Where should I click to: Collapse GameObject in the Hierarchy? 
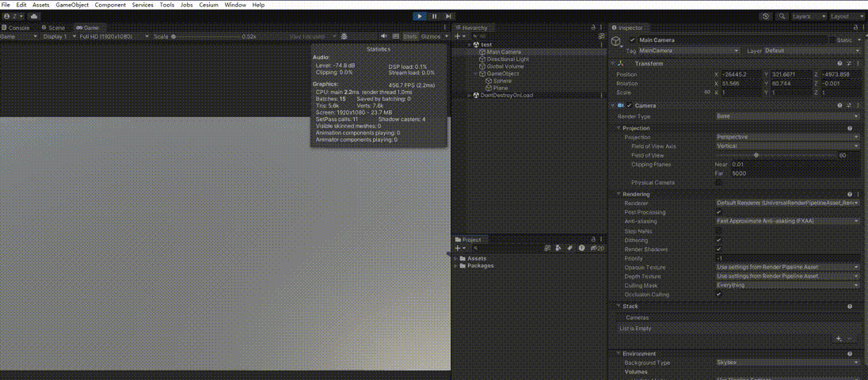click(476, 73)
